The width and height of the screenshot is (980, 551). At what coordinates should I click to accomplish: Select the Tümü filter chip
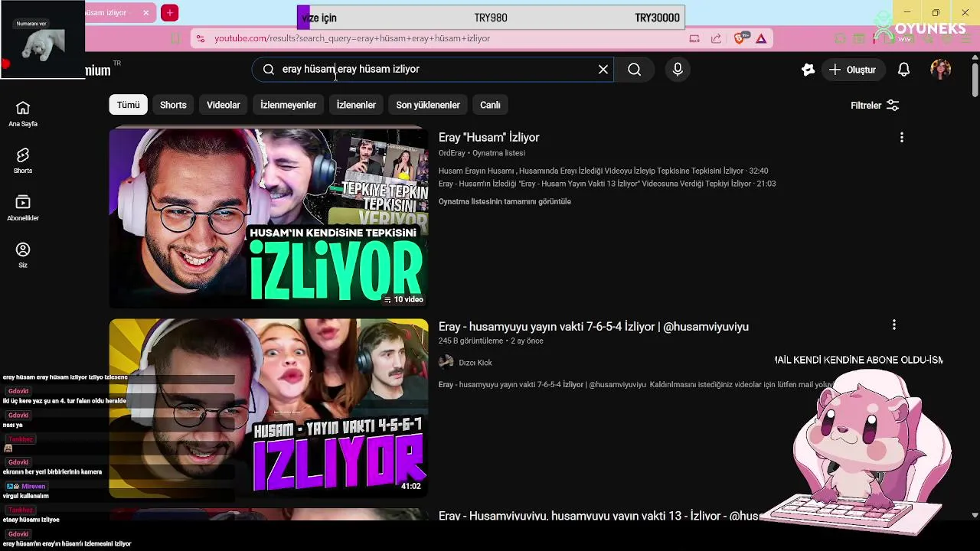[128, 105]
